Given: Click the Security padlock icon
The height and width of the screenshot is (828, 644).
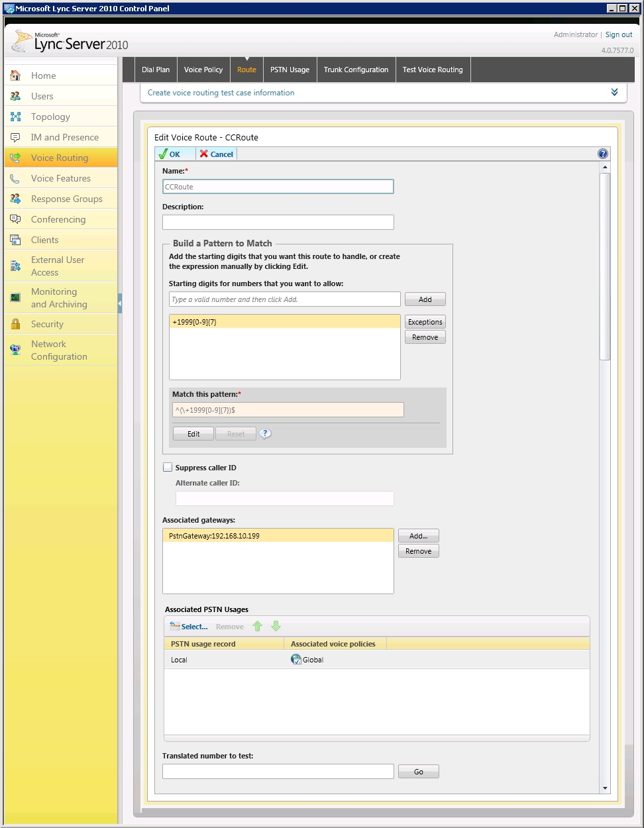Looking at the screenshot, I should coord(15,324).
